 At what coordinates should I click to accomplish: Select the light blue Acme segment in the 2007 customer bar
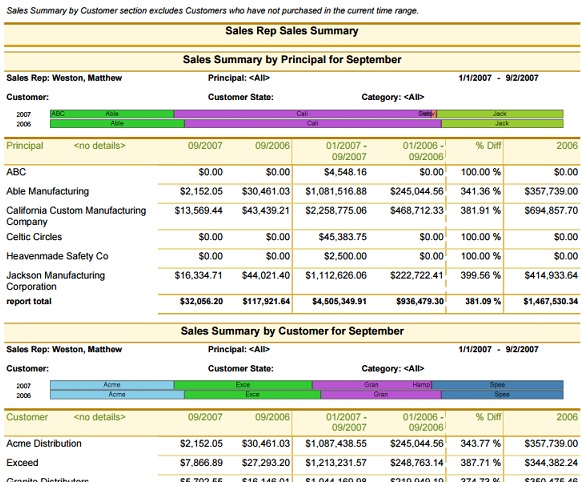click(112, 385)
